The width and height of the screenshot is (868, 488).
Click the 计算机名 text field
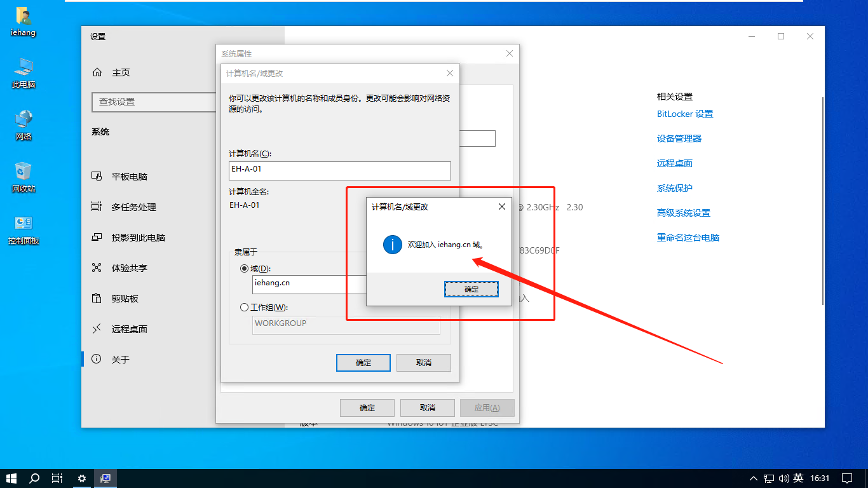point(339,170)
